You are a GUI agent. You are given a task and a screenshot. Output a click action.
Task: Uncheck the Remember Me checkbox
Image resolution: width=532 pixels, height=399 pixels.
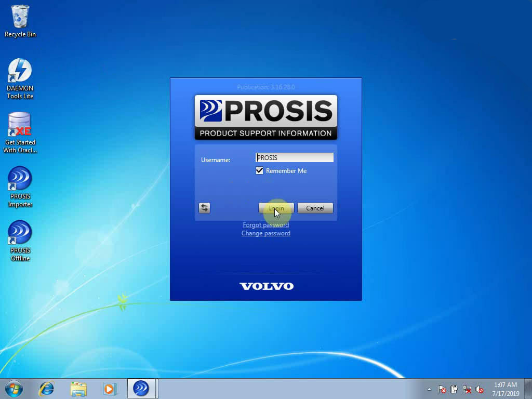coord(260,171)
